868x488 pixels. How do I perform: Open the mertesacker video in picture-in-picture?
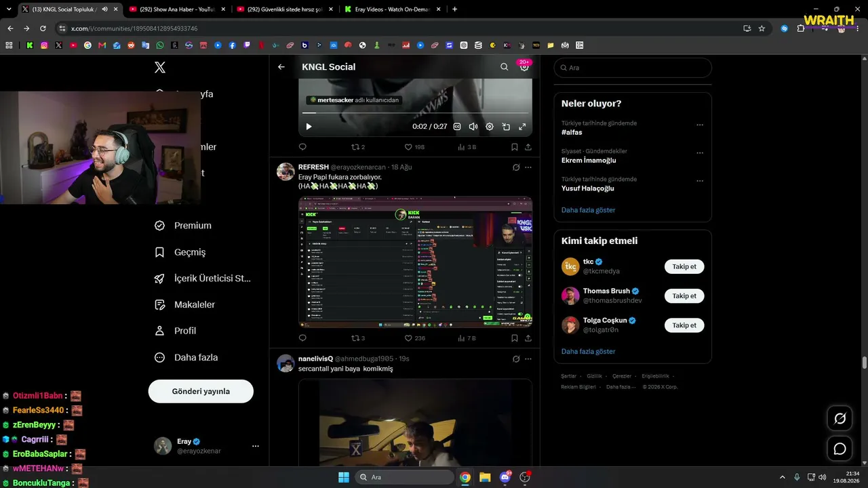(x=506, y=127)
